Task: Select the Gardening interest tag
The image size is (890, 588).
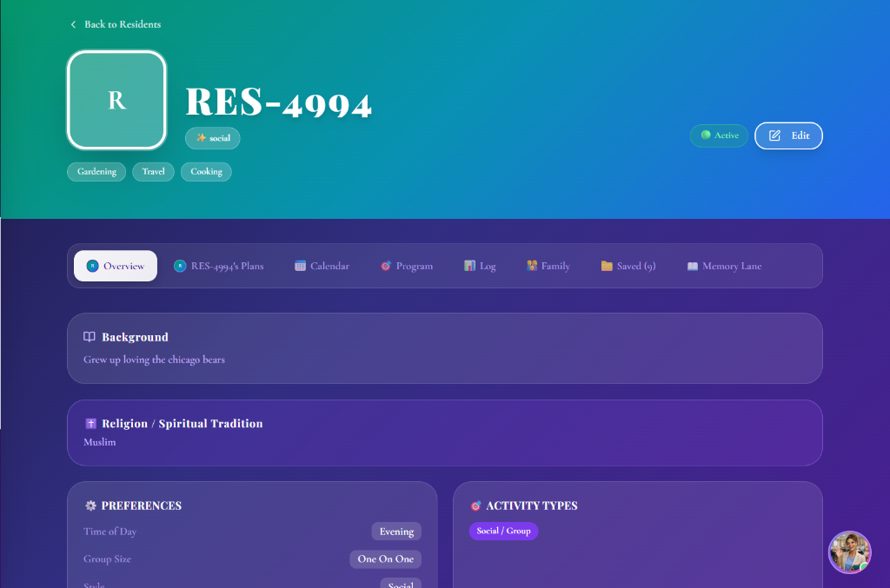Action: [x=96, y=172]
